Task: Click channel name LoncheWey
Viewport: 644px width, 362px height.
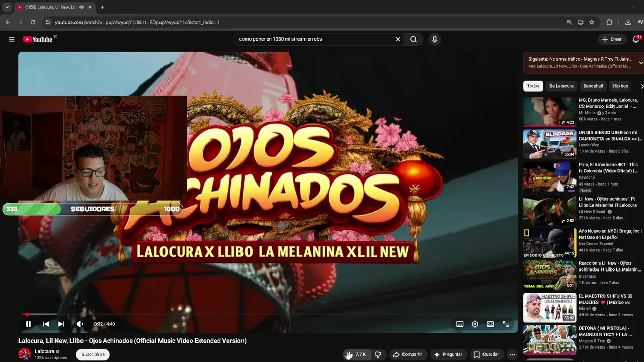Action: tap(589, 145)
